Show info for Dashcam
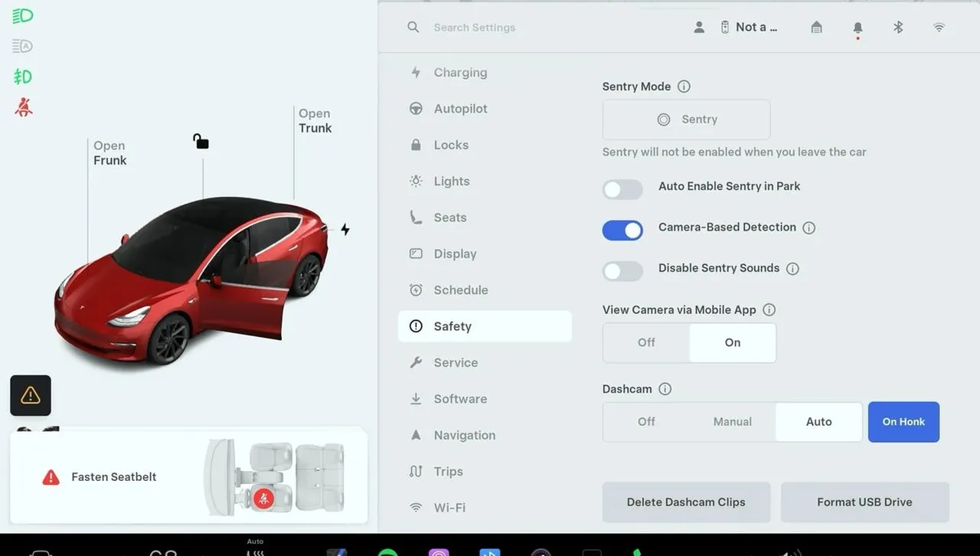Viewport: 980px width, 556px height. pyautogui.click(x=665, y=389)
